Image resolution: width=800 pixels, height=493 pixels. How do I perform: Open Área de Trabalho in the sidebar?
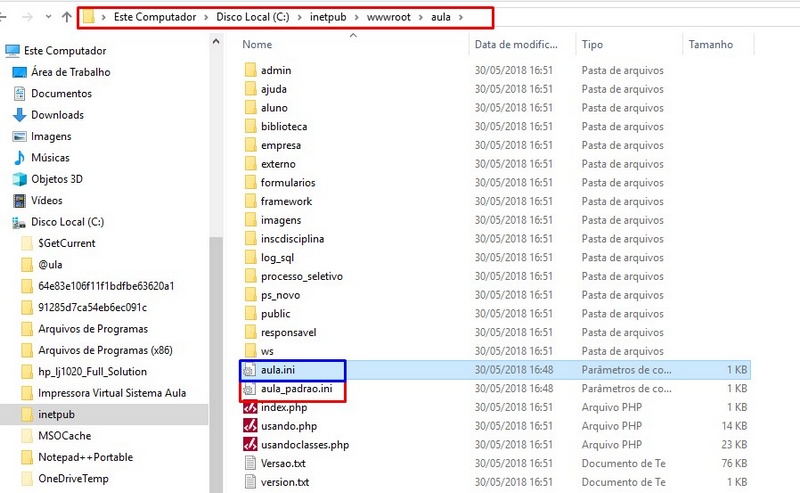tap(70, 72)
